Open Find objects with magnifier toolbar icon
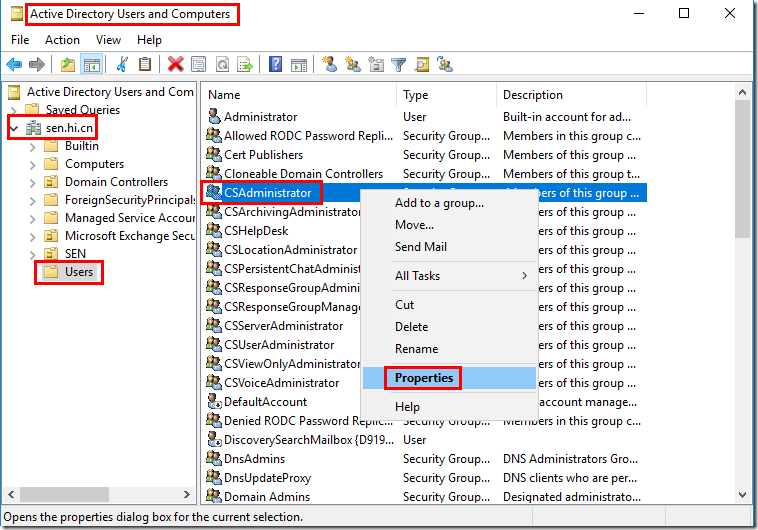 point(422,64)
